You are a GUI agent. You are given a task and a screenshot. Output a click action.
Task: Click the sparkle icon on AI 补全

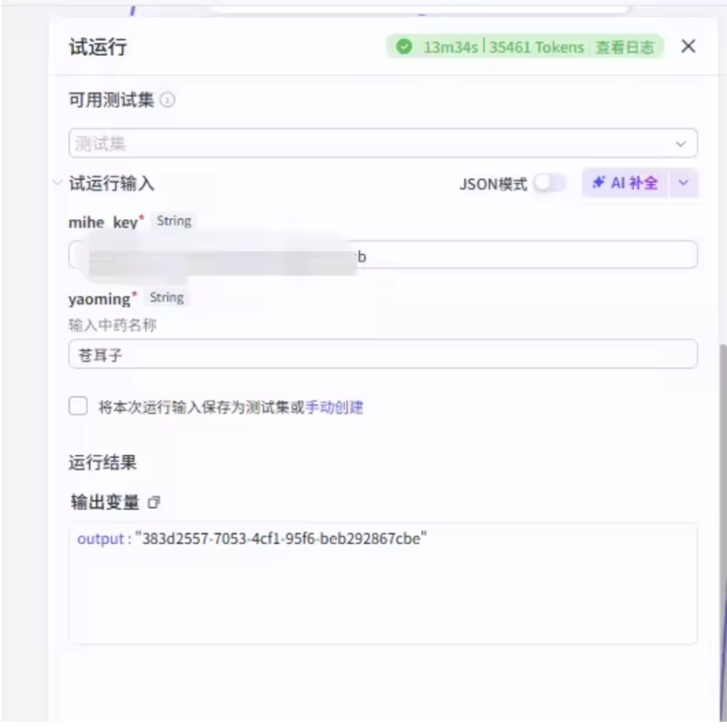click(599, 183)
